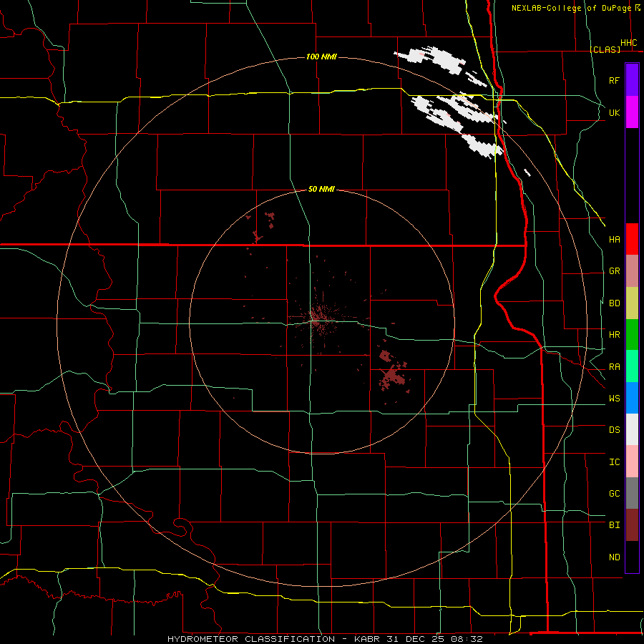Select the GC gray legend swatch
Viewport: 644px width, 644px height.
point(632,493)
